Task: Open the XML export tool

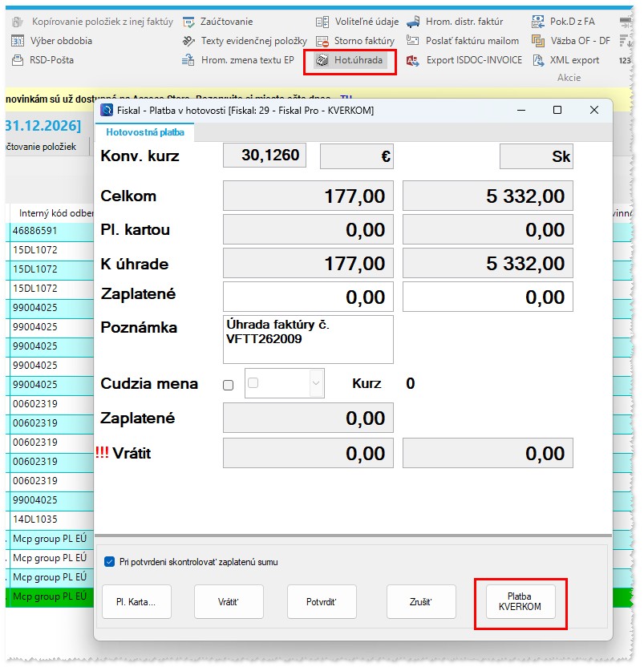Action: (540, 60)
